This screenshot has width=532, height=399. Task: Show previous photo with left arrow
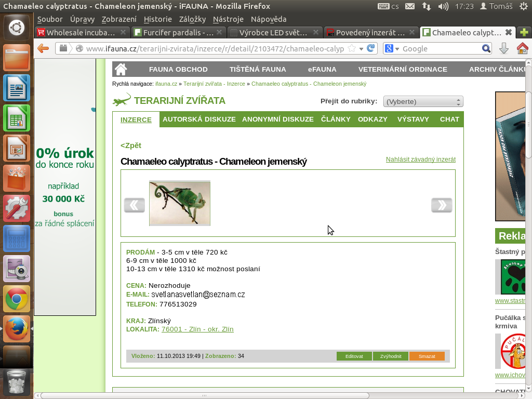(x=134, y=205)
